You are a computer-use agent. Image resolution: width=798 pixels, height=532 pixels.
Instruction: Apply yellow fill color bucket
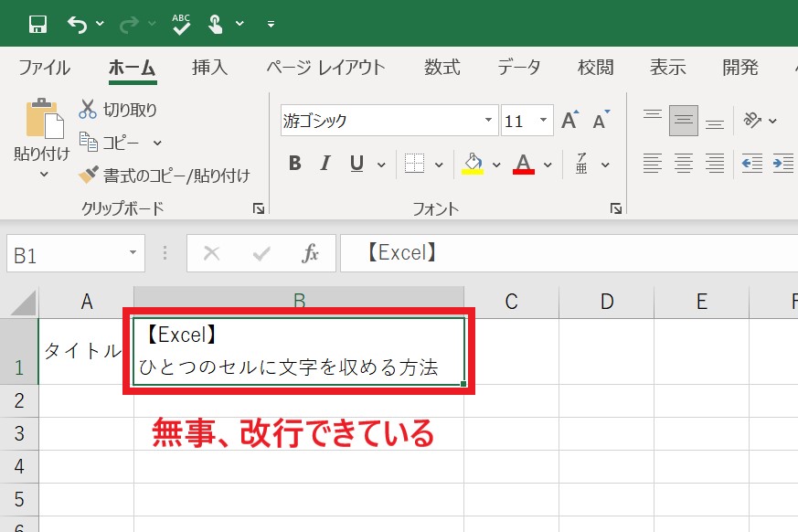[x=473, y=164]
